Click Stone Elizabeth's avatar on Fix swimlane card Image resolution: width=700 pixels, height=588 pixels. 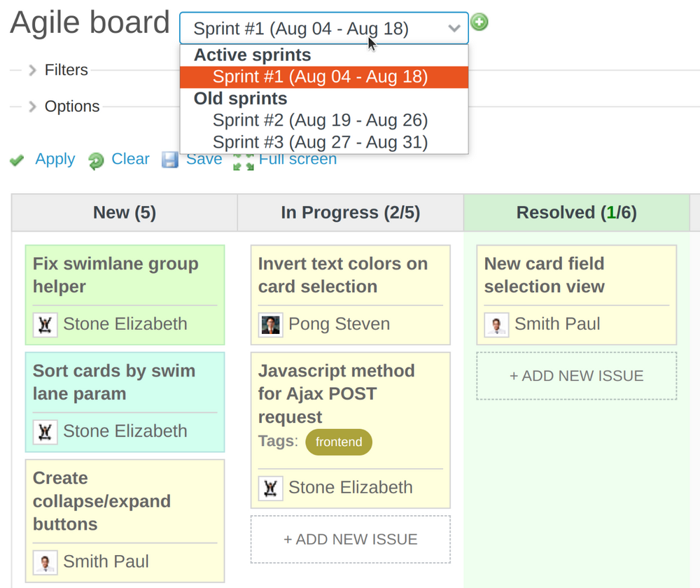click(x=45, y=325)
